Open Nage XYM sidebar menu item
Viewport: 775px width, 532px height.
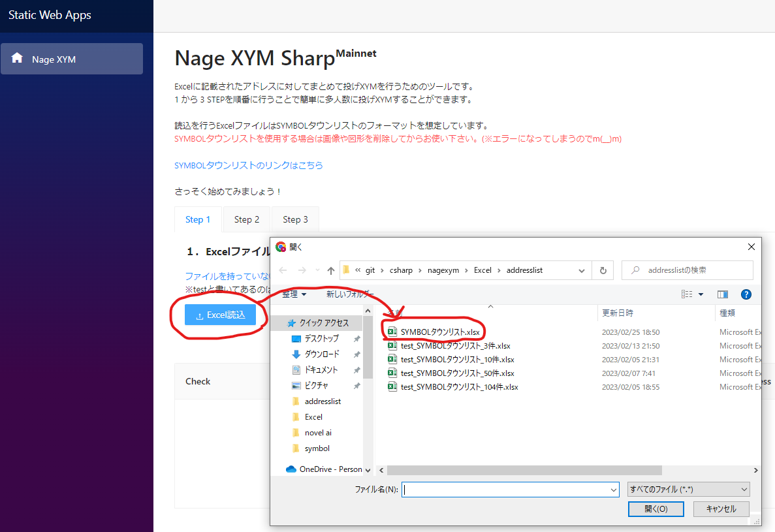click(x=72, y=59)
